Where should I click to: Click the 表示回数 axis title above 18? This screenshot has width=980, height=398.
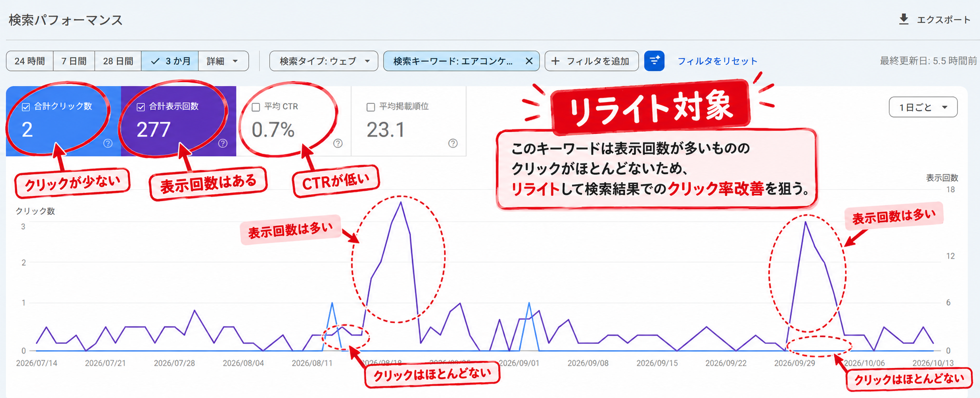pos(942,178)
